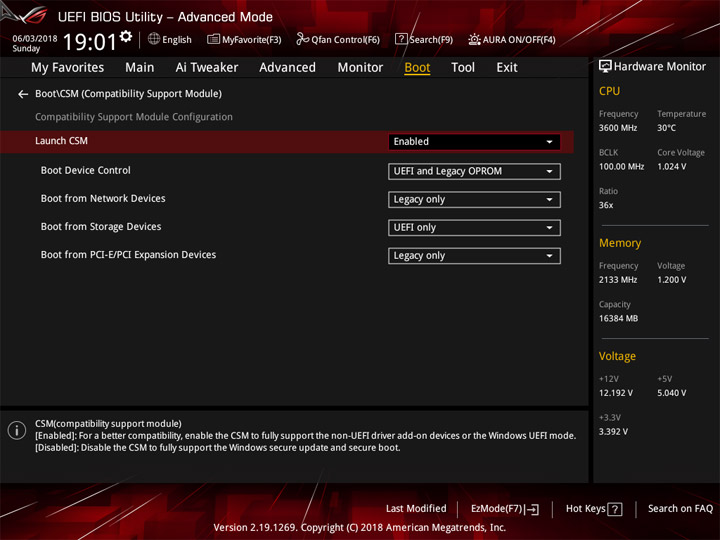Click the CPU temperature 30°C value

(x=666, y=128)
